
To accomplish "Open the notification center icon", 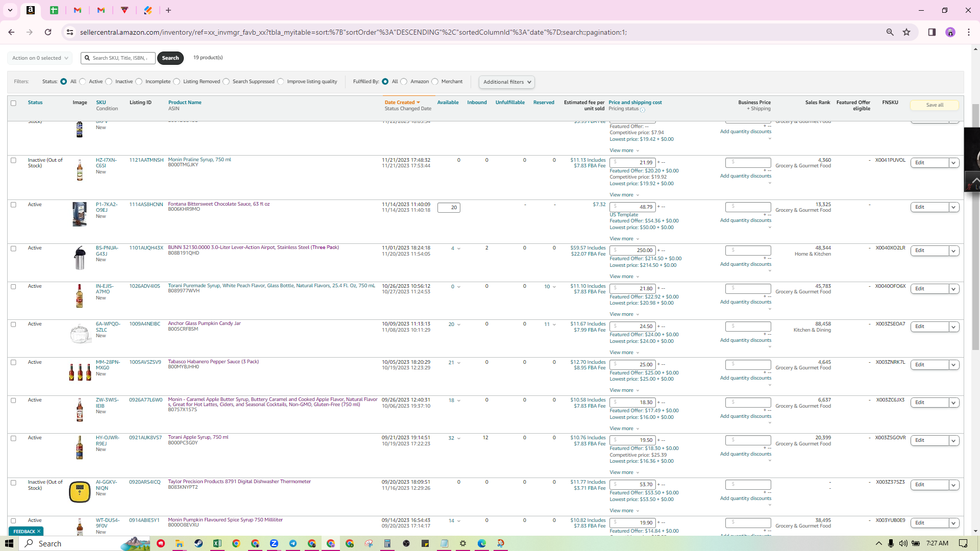I will tap(963, 543).
